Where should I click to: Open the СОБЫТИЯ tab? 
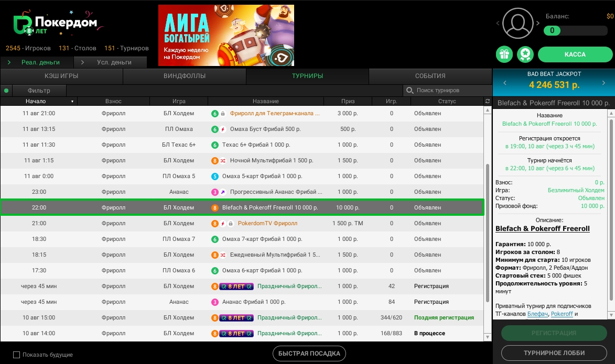click(430, 76)
